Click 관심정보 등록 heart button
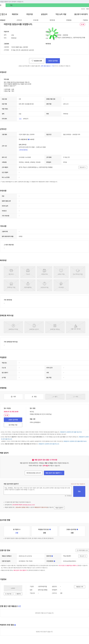Image resolution: width=89 pixels, height=644 pixels. click(37, 61)
